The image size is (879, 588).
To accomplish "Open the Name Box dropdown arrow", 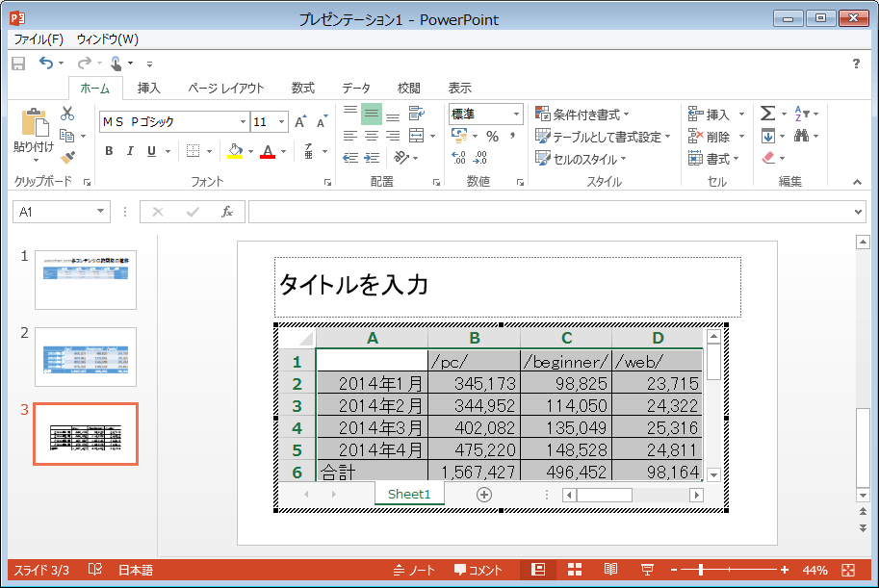I will [100, 212].
